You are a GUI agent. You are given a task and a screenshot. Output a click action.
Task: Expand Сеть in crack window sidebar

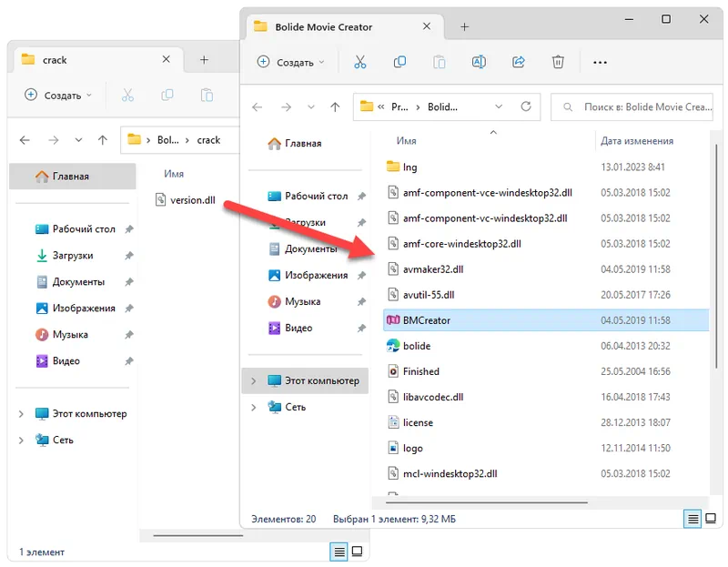click(x=21, y=440)
